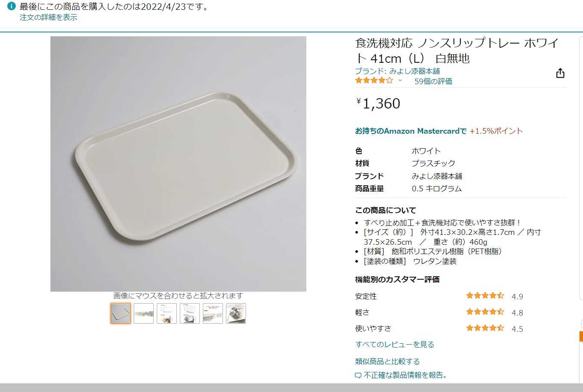
Task: Select the third product thumbnail
Action: click(167, 313)
